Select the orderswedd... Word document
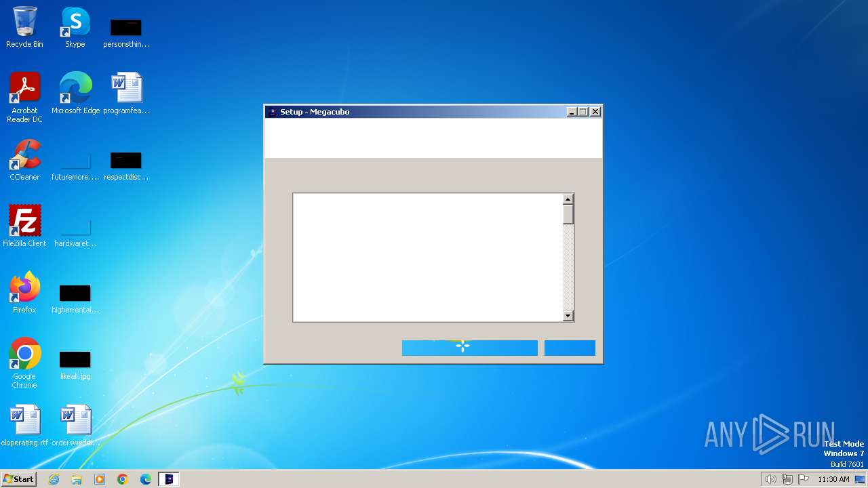Screen dimensions: 868x488 [75, 425]
